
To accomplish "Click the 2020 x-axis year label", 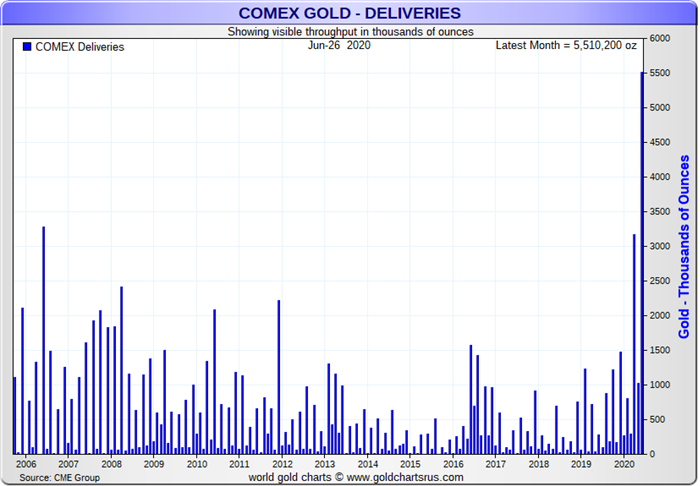I will tap(624, 464).
